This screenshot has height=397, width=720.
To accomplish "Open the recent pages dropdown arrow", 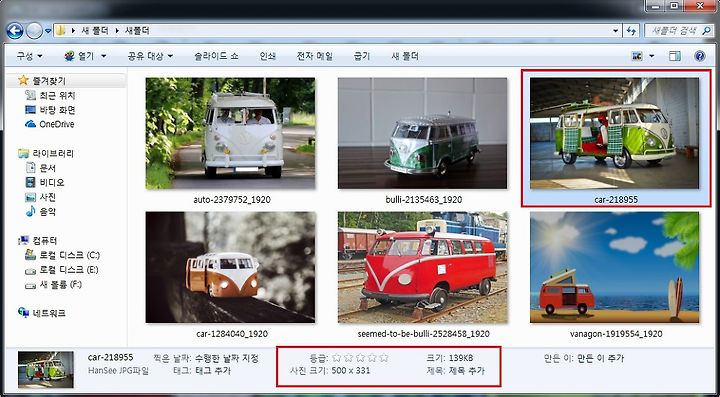I will [48, 31].
